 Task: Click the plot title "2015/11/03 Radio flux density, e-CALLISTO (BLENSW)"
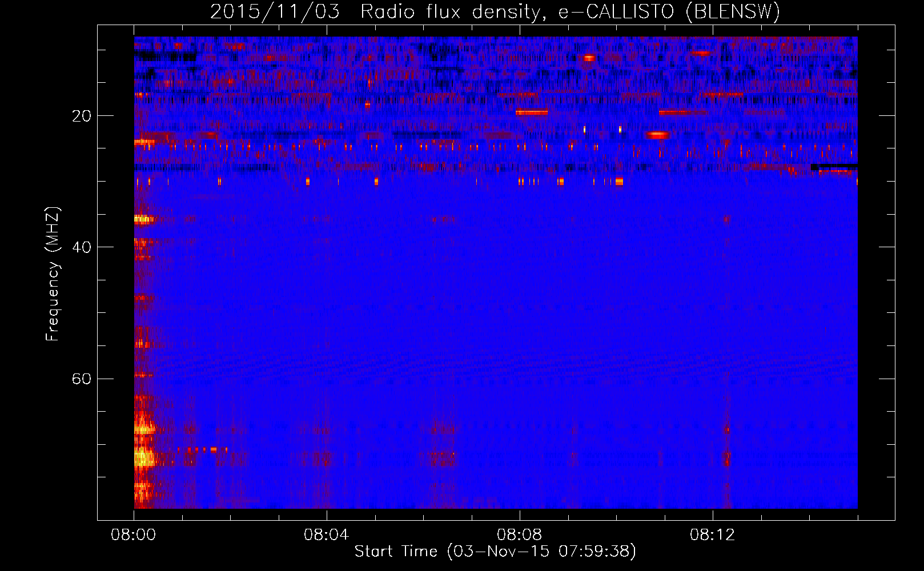(x=495, y=12)
